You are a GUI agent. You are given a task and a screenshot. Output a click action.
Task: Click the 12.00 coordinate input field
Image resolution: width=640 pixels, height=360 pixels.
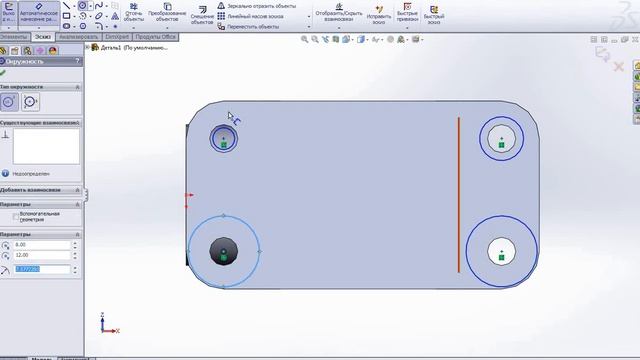click(42, 255)
